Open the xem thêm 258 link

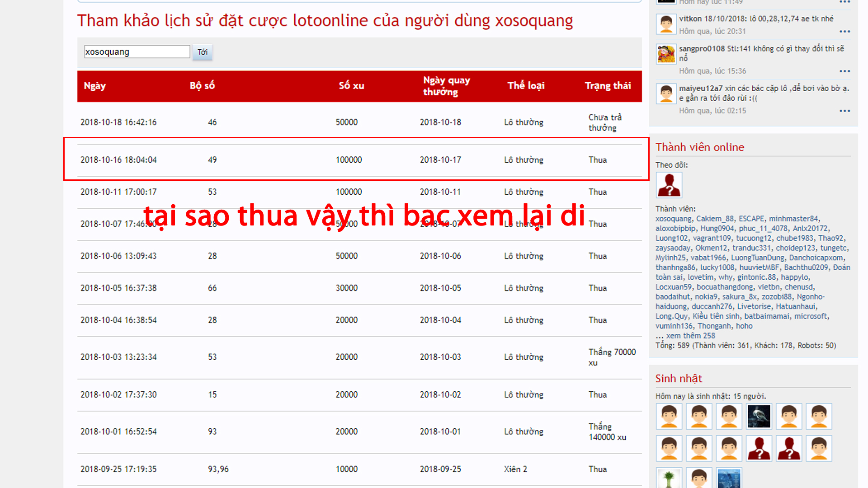[x=690, y=336]
